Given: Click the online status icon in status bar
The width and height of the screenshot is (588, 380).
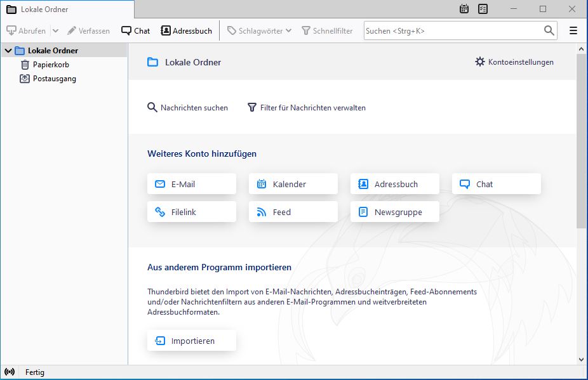Looking at the screenshot, I should (10, 372).
